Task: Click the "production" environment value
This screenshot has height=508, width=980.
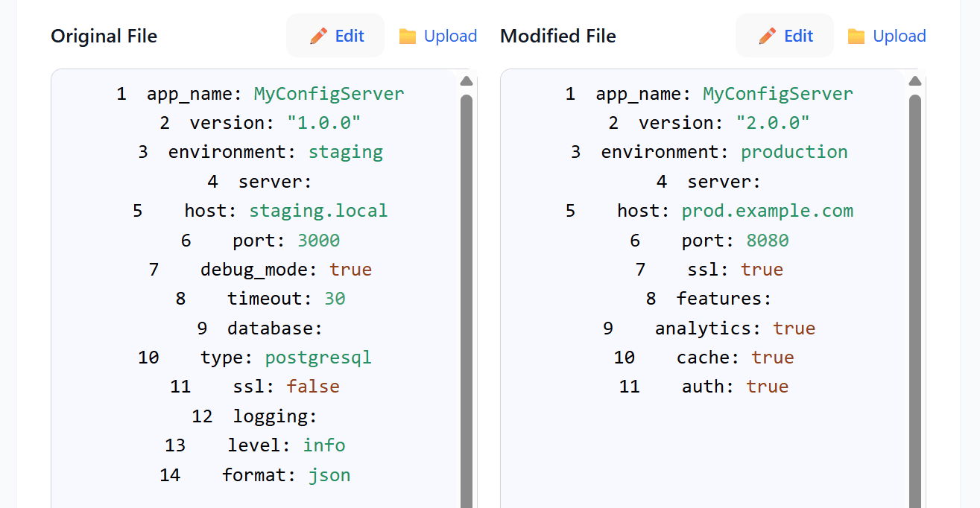Action: (x=794, y=152)
